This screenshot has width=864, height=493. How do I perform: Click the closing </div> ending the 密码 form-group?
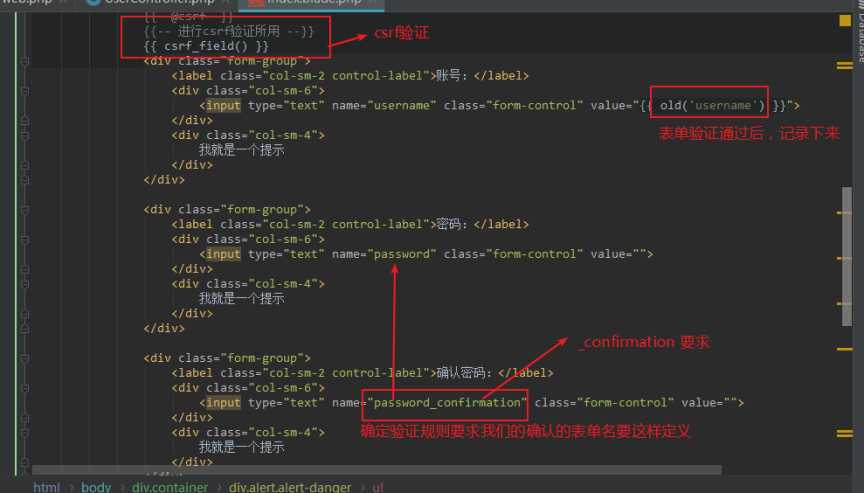pyautogui.click(x=164, y=329)
